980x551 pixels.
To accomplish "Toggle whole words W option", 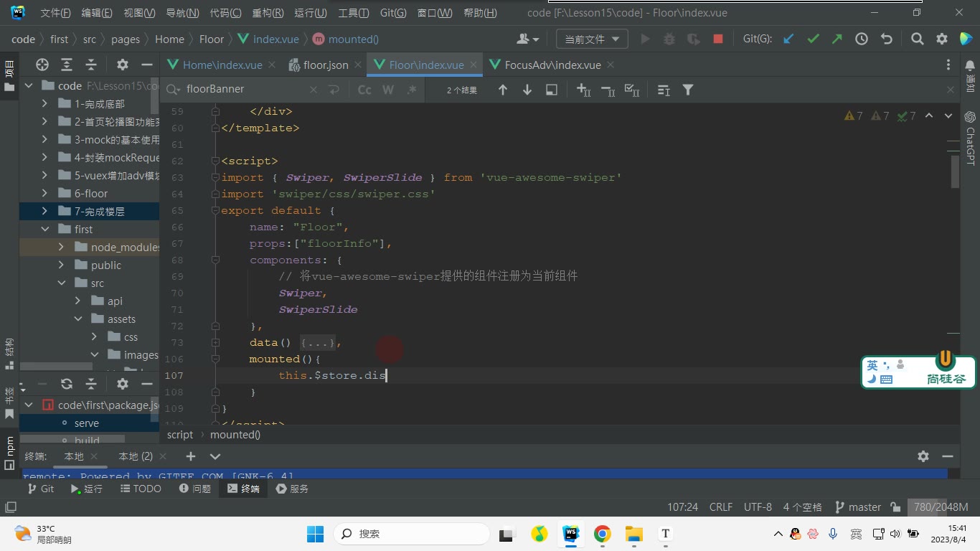I will (x=388, y=90).
